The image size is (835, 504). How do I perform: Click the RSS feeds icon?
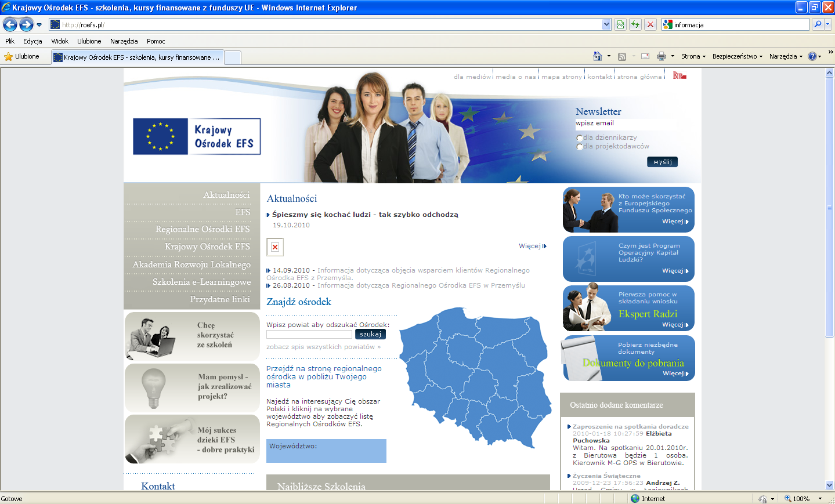pyautogui.click(x=622, y=56)
